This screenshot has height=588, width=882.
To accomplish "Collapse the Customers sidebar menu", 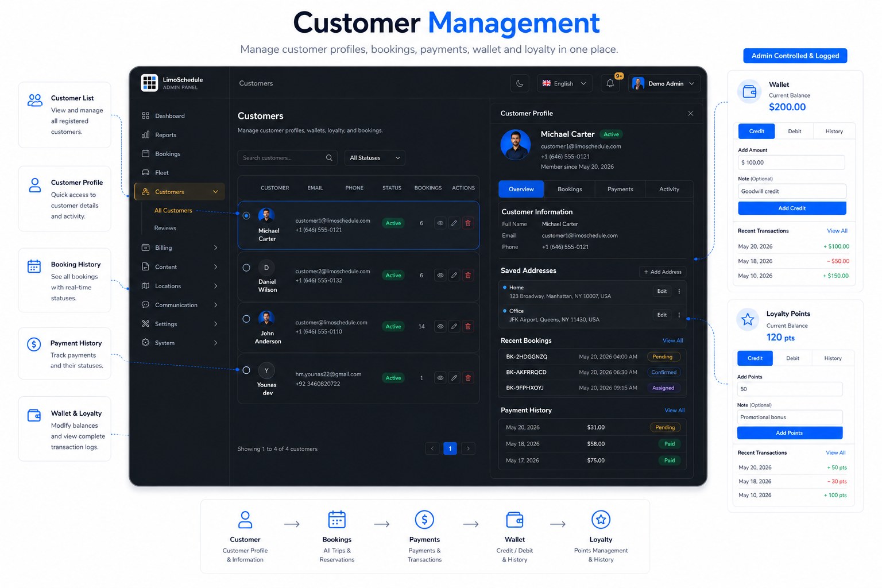I will click(x=215, y=192).
